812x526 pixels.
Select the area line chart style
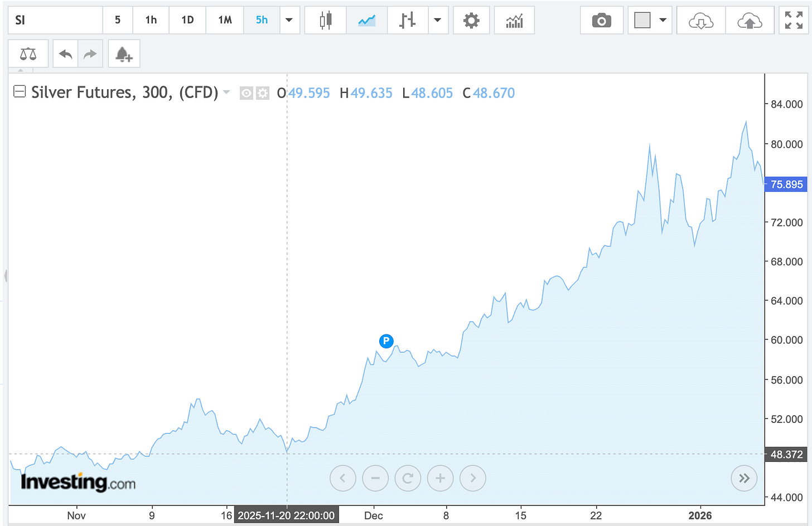tap(366, 21)
